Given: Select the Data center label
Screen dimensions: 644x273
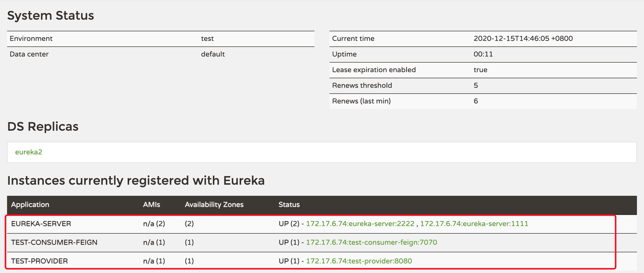Looking at the screenshot, I should [29, 54].
